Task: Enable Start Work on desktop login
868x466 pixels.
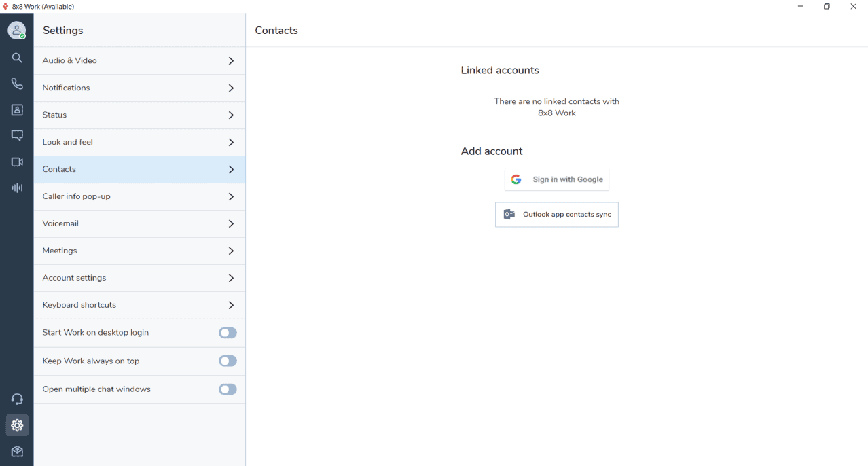Action: 228,333
